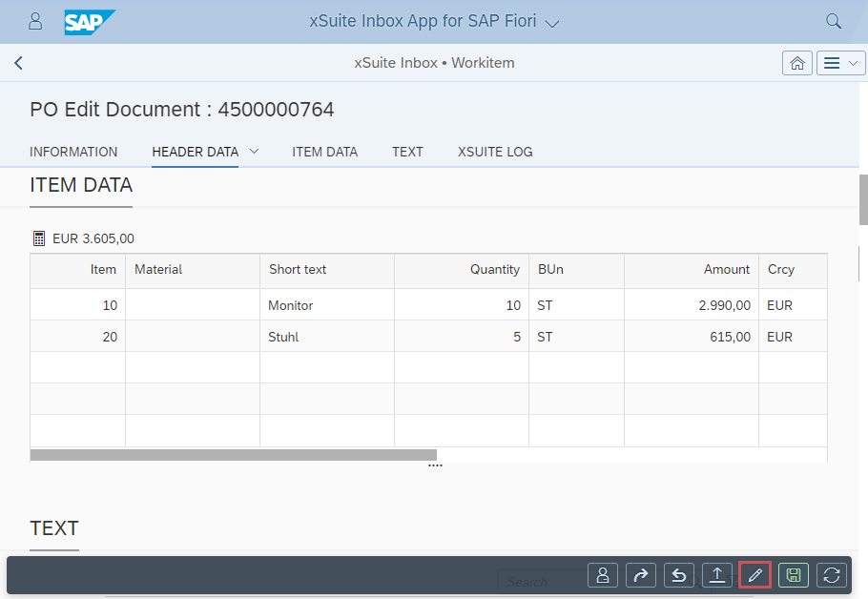Click the table's horizontal scrollbar
Screen dimensions: 868x599
[233, 455]
